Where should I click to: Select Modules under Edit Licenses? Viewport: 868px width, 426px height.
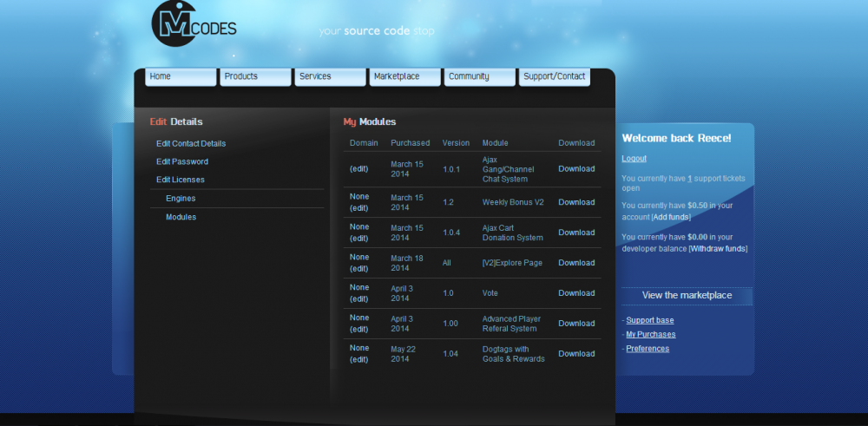point(181,217)
